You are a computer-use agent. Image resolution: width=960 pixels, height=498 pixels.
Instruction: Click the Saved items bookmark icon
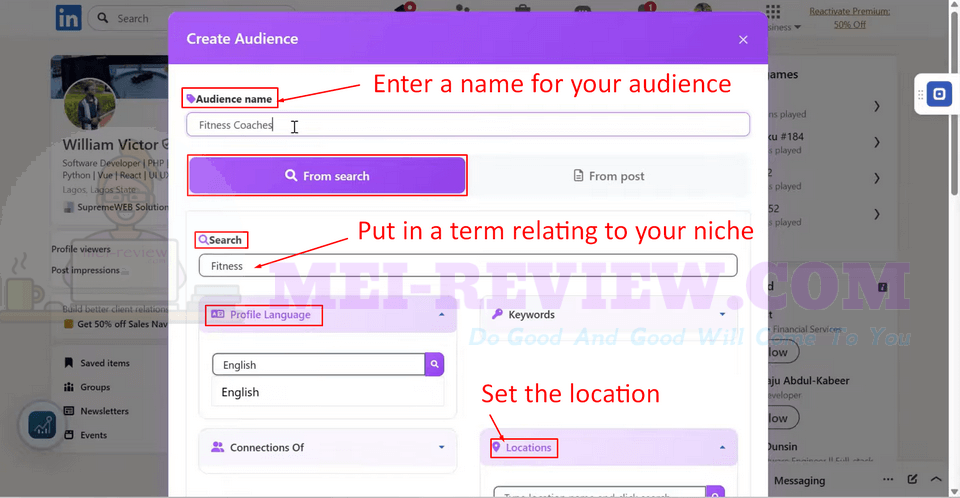(69, 363)
